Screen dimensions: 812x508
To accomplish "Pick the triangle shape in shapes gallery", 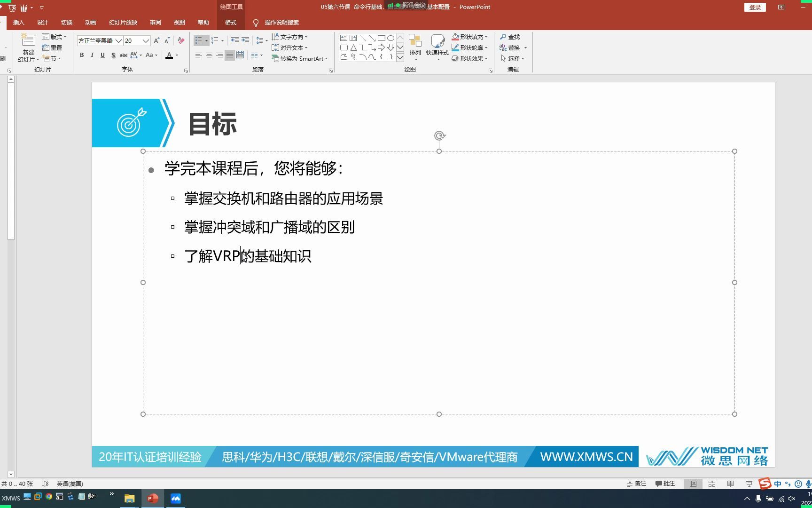I will coord(353,47).
